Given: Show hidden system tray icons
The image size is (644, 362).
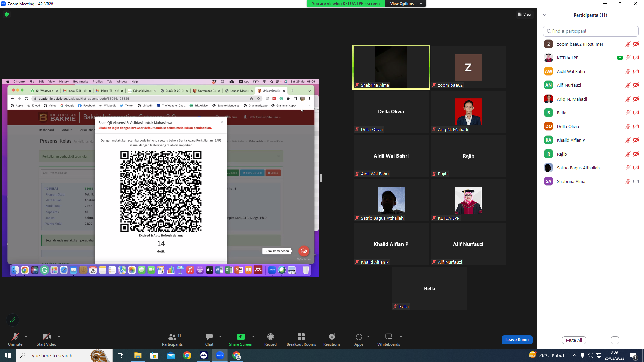Looking at the screenshot, I should pyautogui.click(x=575, y=355).
